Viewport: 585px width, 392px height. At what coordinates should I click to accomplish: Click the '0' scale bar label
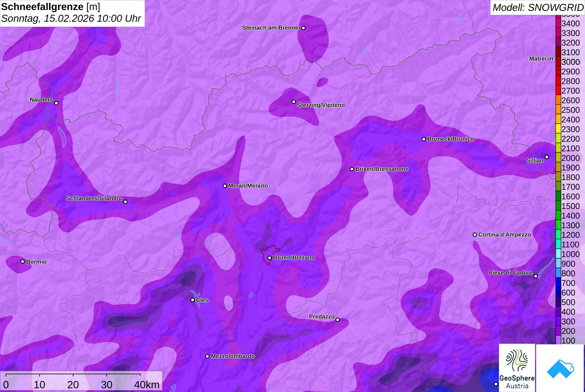tap(6, 384)
